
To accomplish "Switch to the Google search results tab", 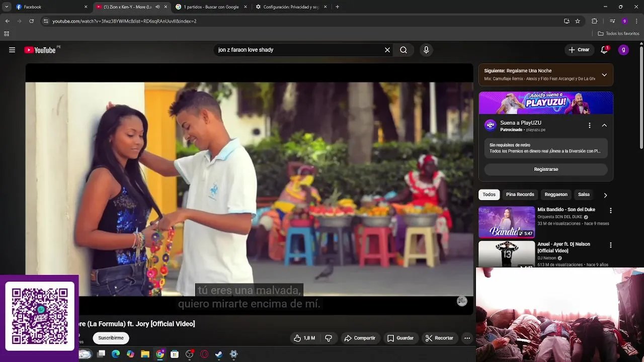I will 211,7.
